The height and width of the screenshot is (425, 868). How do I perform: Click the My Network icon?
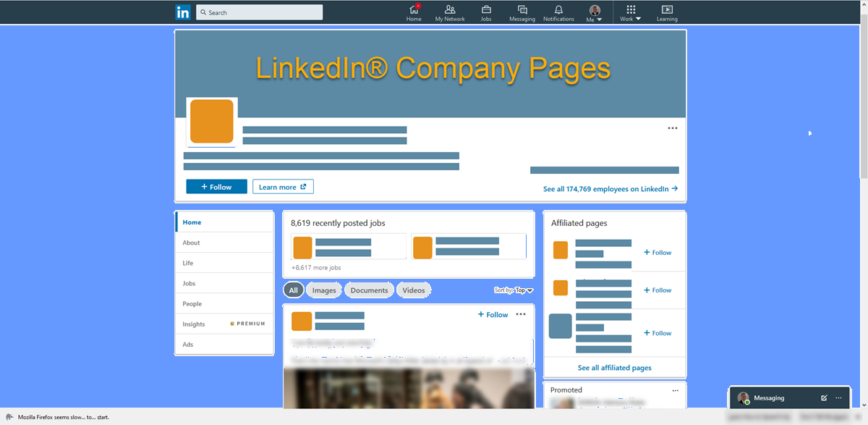coord(450,12)
